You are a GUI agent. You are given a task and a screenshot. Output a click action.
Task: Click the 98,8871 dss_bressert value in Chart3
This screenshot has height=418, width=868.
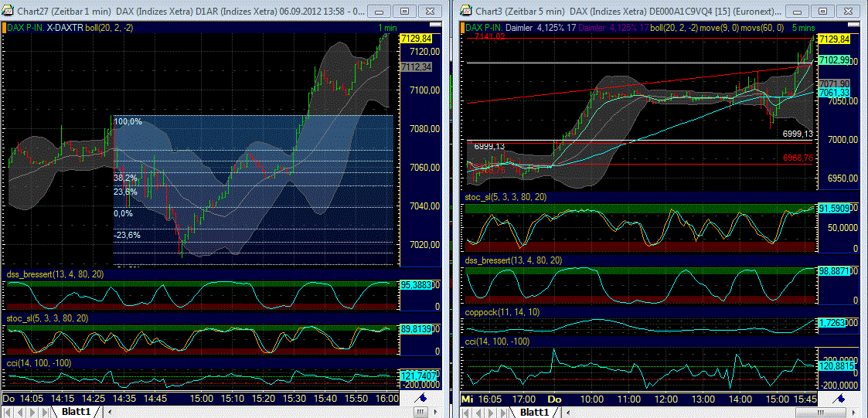(834, 270)
